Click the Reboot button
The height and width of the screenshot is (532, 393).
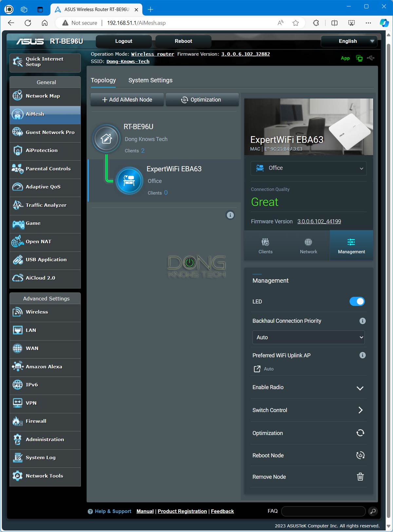pos(183,41)
